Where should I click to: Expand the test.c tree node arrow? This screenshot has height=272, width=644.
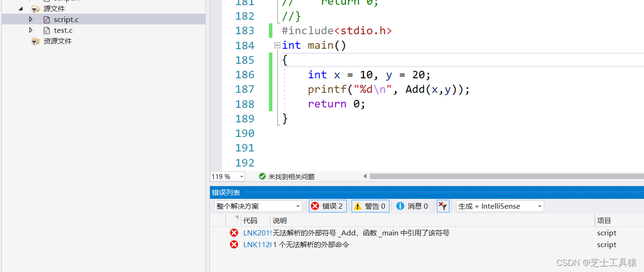tap(31, 30)
